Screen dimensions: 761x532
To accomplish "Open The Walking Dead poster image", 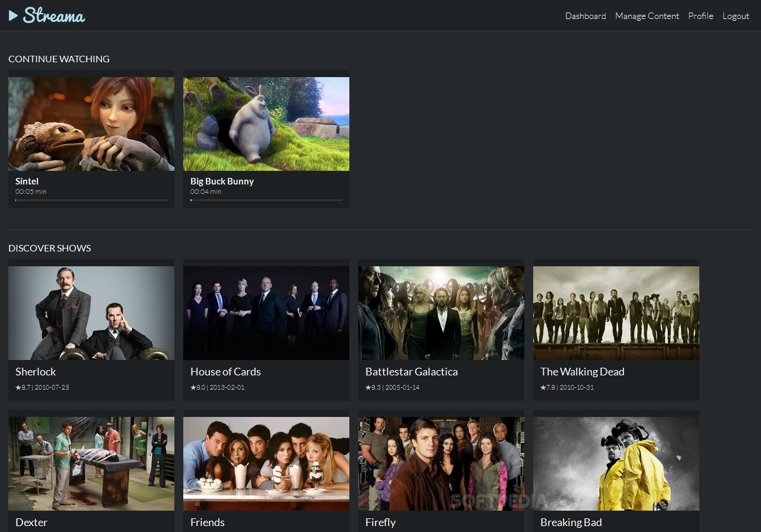I will [616, 313].
